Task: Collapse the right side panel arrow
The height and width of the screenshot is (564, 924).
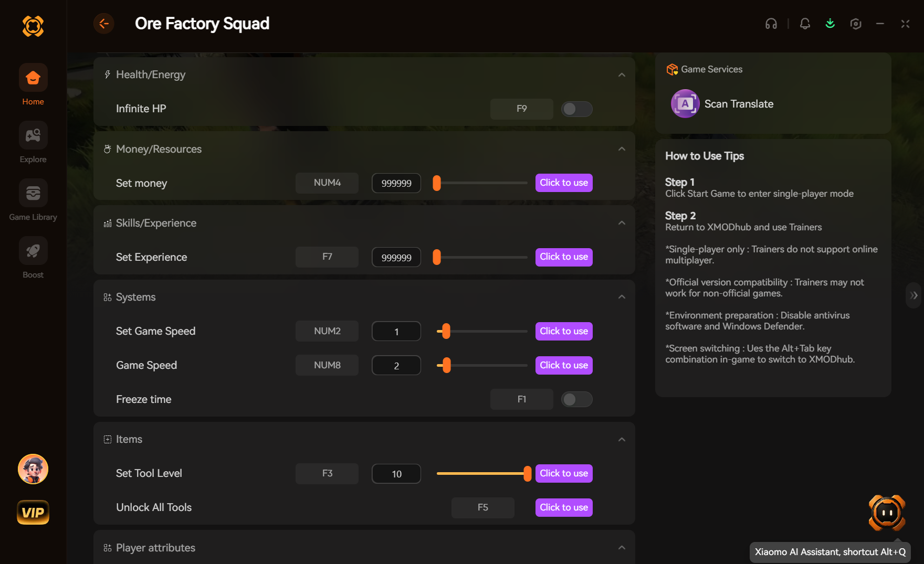Action: (914, 295)
